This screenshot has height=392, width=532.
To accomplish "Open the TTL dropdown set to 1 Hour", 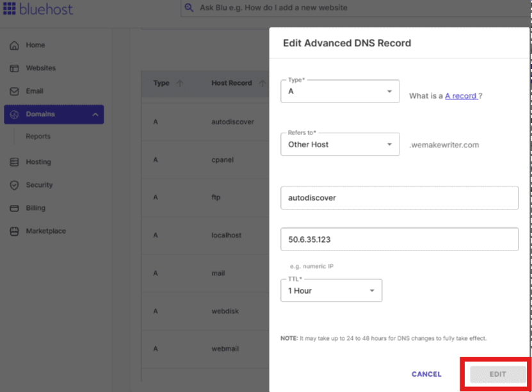I will [x=331, y=291].
